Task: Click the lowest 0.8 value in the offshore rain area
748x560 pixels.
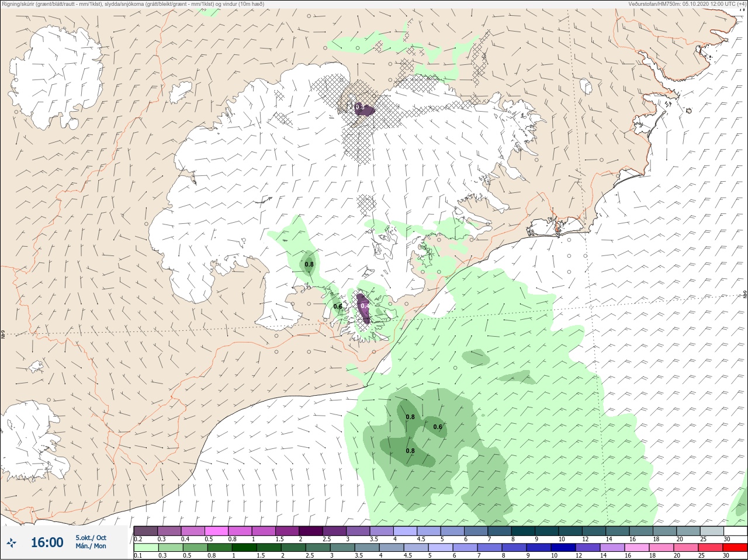Action: pos(410,451)
